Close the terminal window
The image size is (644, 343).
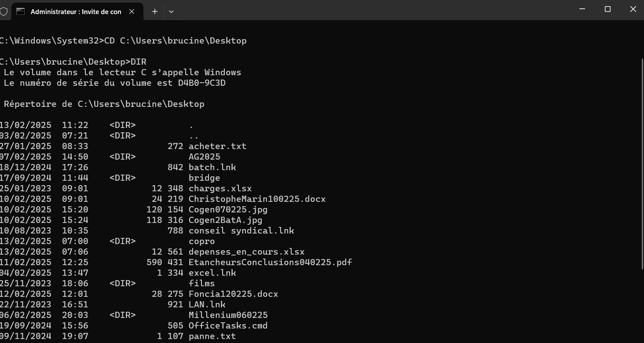coord(633,9)
